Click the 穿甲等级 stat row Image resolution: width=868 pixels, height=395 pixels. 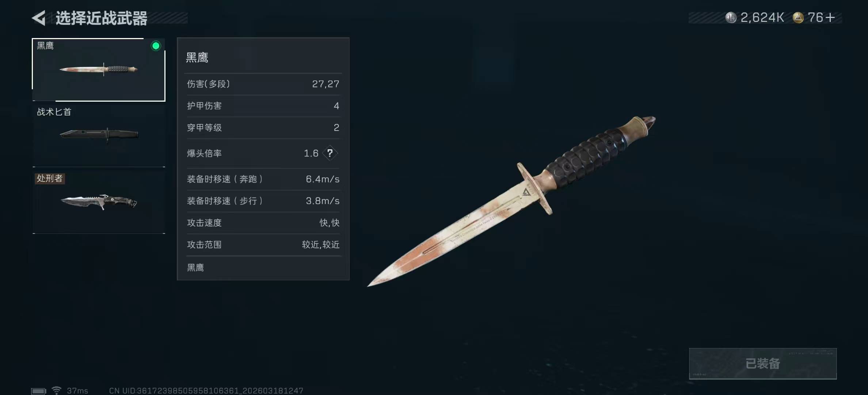(263, 128)
